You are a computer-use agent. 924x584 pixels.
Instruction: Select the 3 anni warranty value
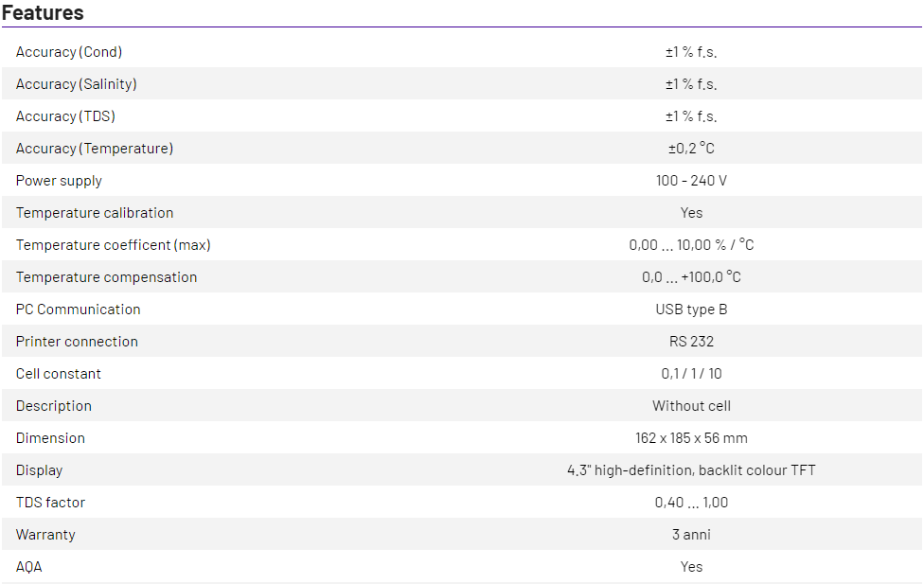[x=691, y=535]
